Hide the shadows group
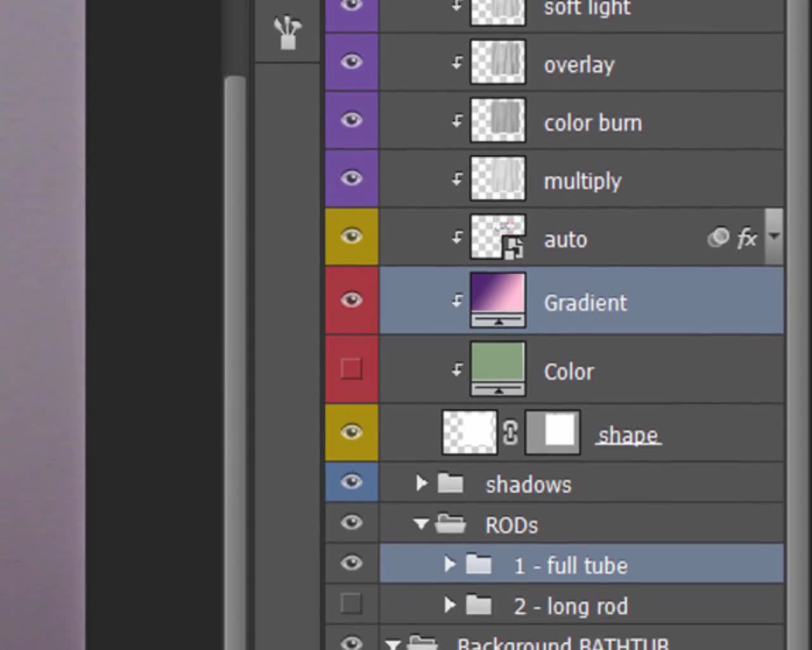Screen dimensions: 812x650 click(x=351, y=482)
